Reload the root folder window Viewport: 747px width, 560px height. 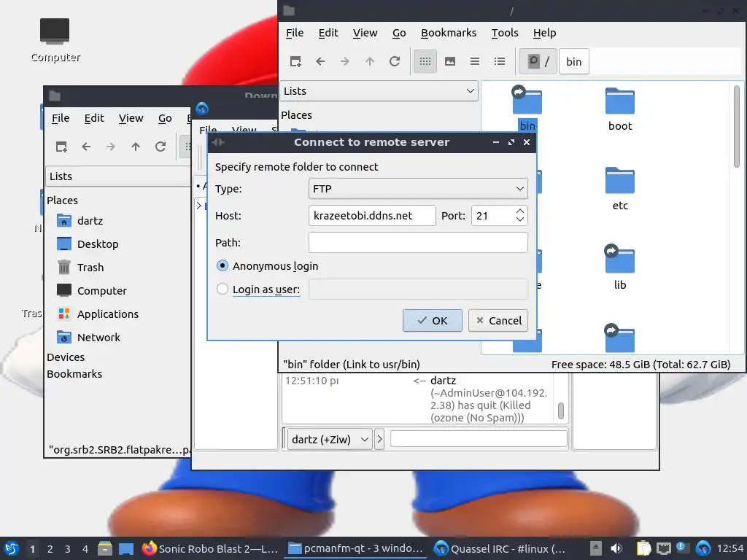tap(395, 61)
